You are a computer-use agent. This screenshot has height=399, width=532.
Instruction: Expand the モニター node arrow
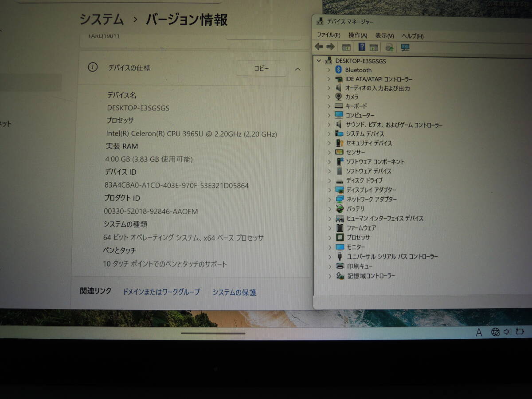pyautogui.click(x=329, y=247)
